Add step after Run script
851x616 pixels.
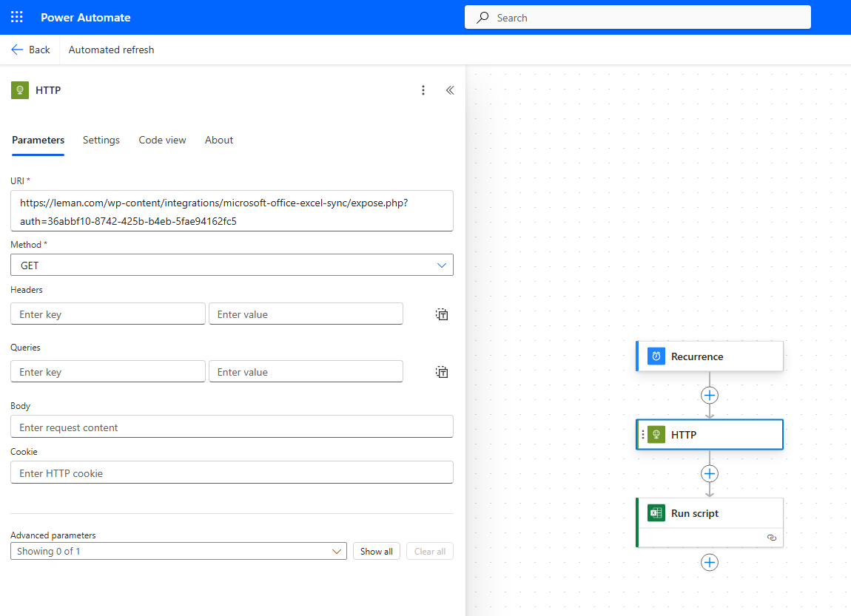tap(709, 563)
